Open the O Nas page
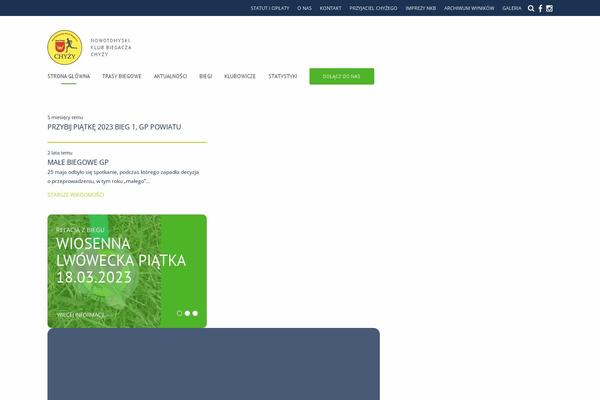Image resolution: width=600 pixels, height=400 pixels. coord(305,8)
